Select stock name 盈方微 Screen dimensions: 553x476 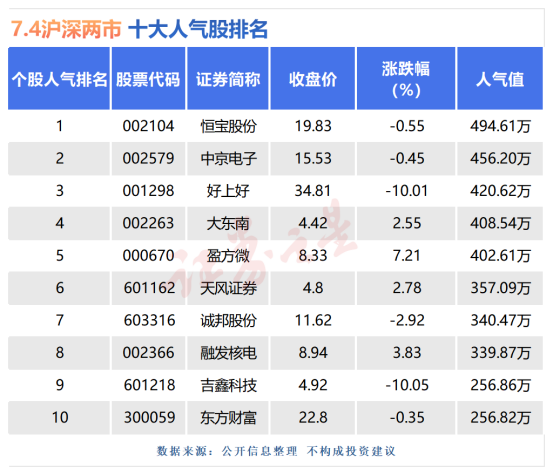coord(228,256)
